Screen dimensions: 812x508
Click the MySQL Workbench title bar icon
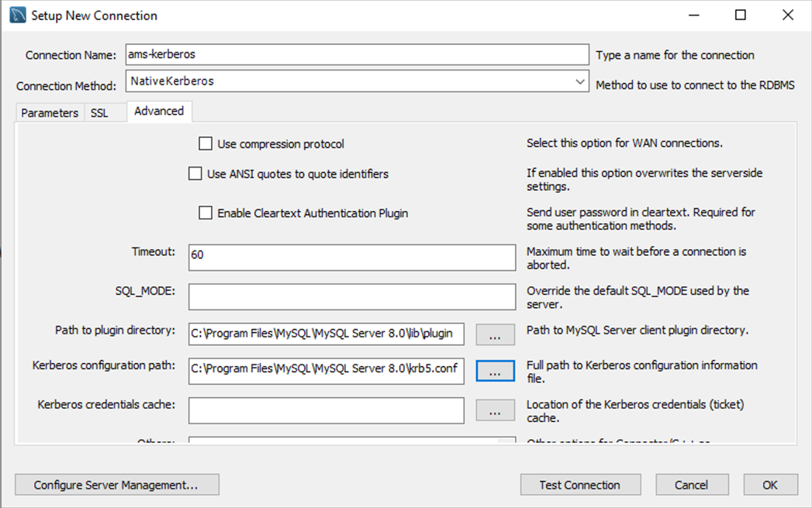(x=18, y=15)
